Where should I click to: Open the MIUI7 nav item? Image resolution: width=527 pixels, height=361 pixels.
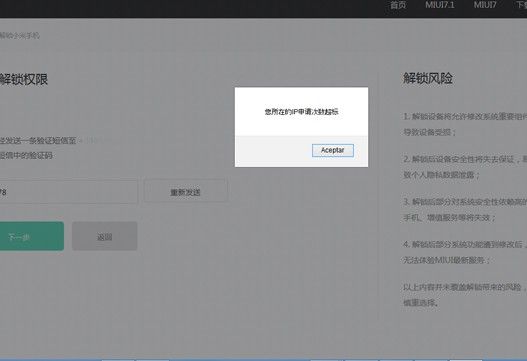(485, 5)
